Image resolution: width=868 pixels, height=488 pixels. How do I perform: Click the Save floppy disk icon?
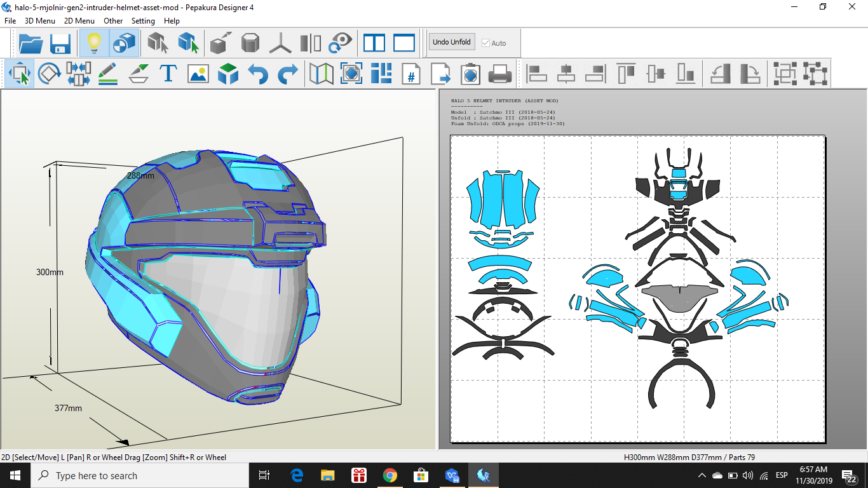60,43
